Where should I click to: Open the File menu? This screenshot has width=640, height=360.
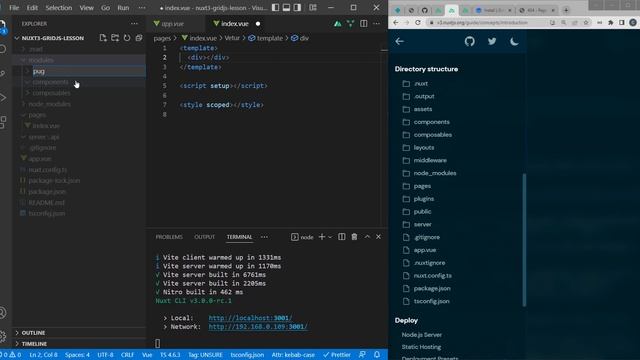pyautogui.click(x=14, y=8)
